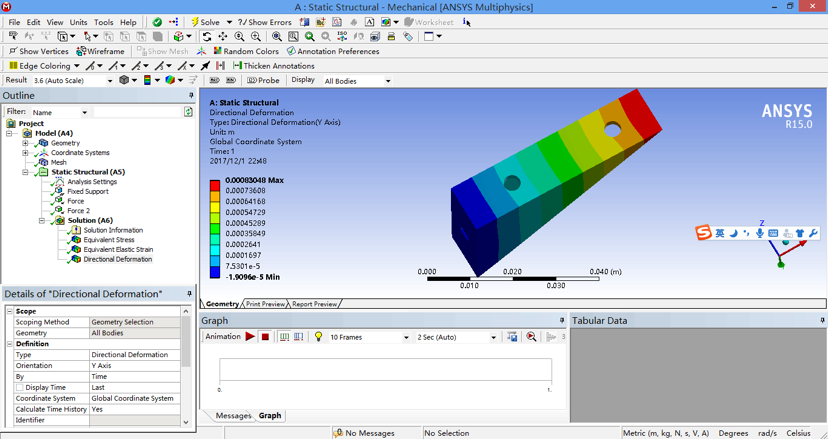Toggle Thicken Annotations
Image resolution: width=828 pixels, height=439 pixels.
pos(274,66)
